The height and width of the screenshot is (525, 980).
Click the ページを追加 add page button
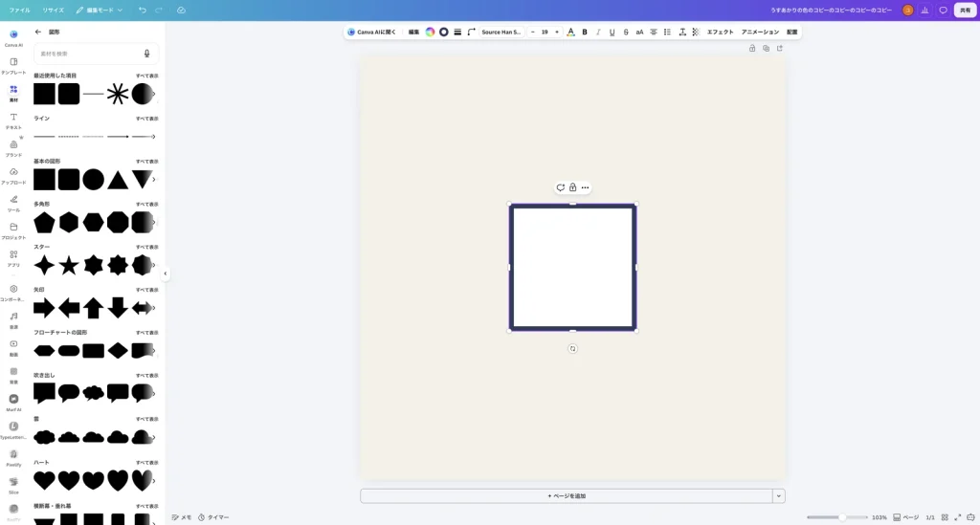coord(567,496)
